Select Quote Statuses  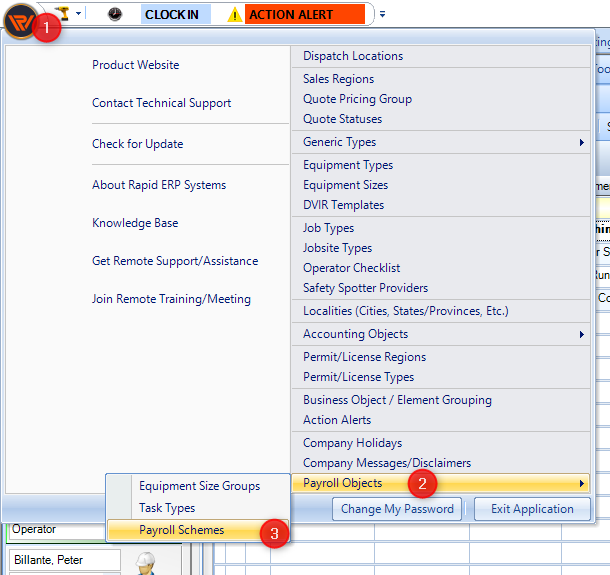(x=440, y=119)
